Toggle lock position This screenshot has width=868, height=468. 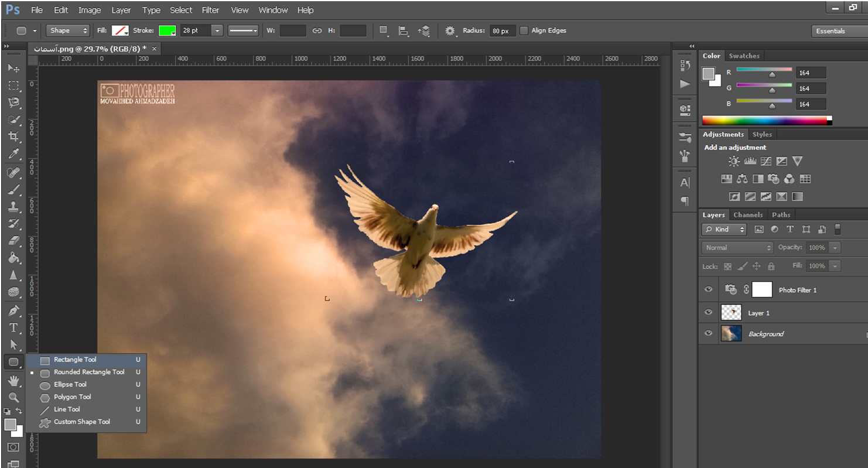coord(756,266)
